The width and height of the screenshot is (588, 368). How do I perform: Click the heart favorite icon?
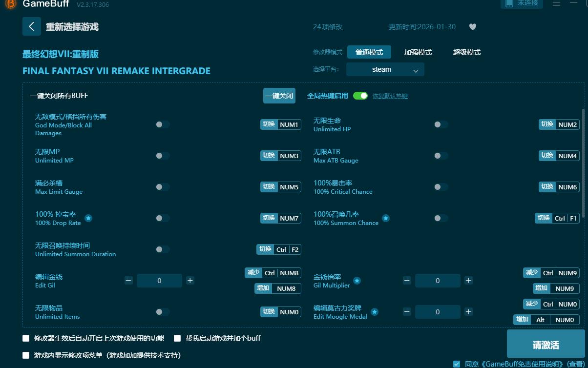[472, 27]
